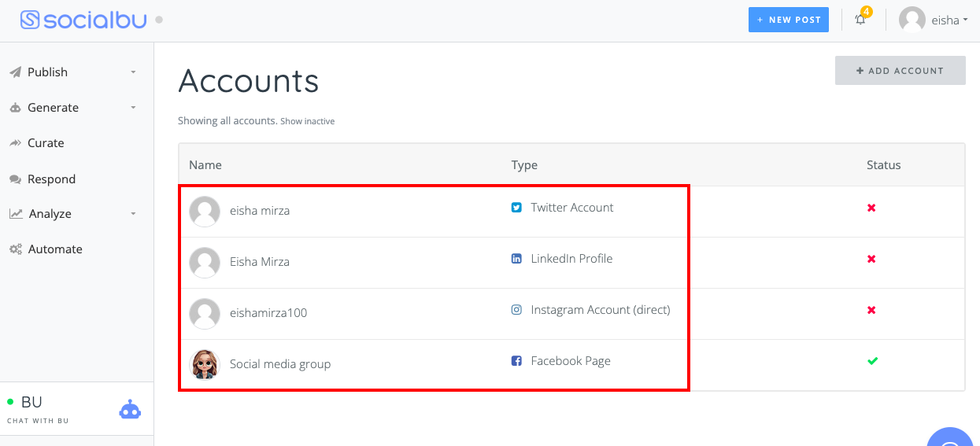Go to Respond in the sidebar
The height and width of the screenshot is (446, 980).
(x=76, y=179)
